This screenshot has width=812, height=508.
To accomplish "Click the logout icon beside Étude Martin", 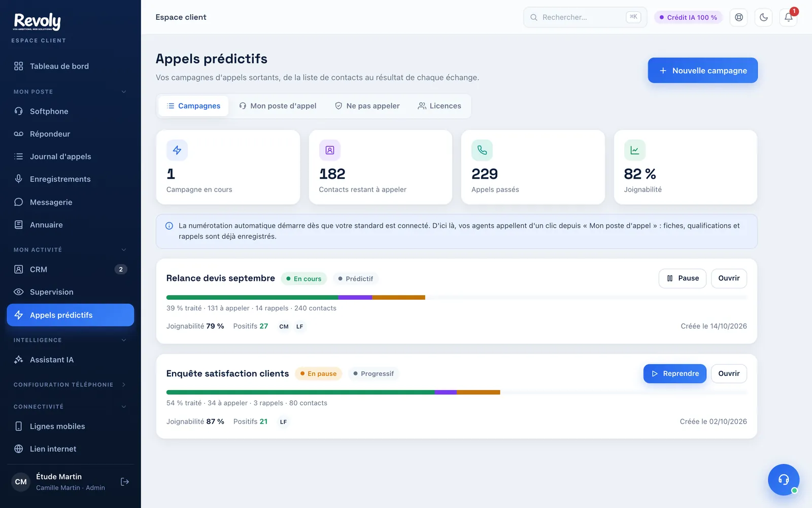I will tap(125, 482).
